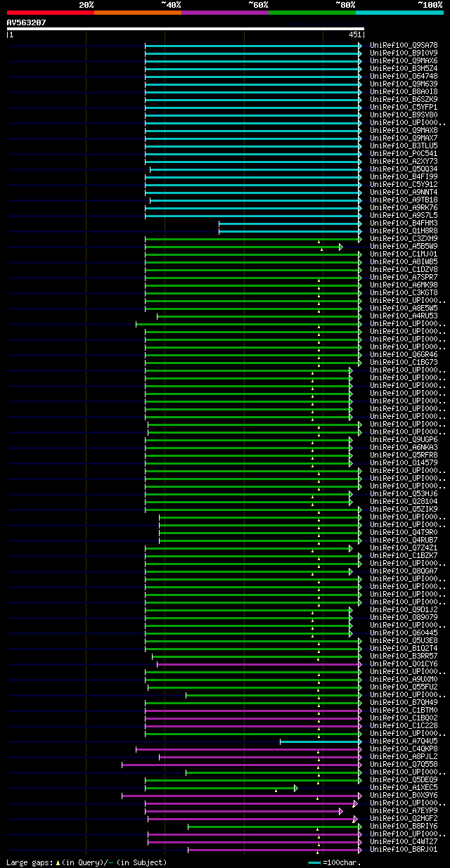Click the UniRef100_C3ZXH9 hit label
The image size is (450, 868).
tap(404, 239)
